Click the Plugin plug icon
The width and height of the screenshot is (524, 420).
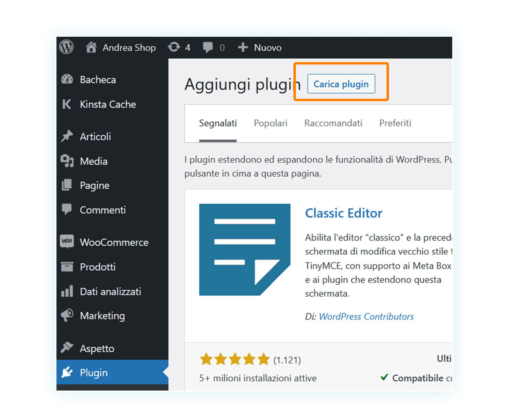(67, 372)
